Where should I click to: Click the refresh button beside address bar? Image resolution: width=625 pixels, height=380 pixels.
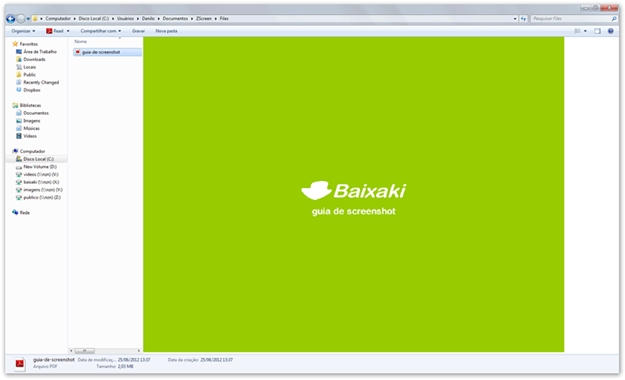point(523,19)
